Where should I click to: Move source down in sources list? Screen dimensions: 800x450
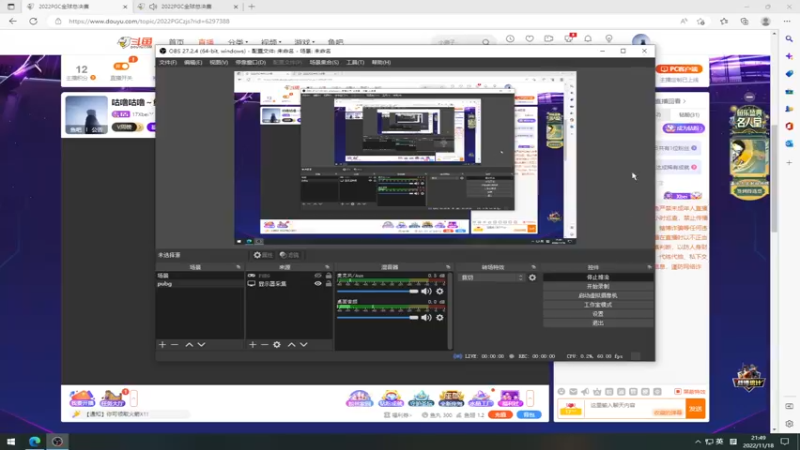304,345
